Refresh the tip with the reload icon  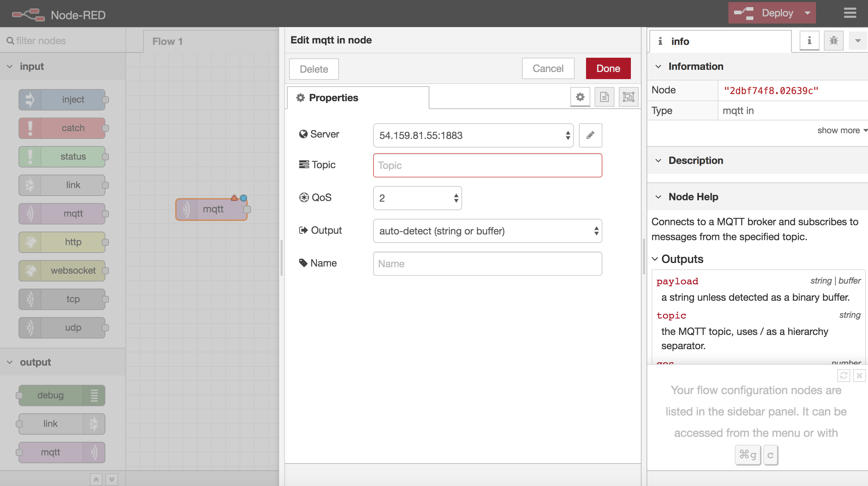[x=844, y=376]
